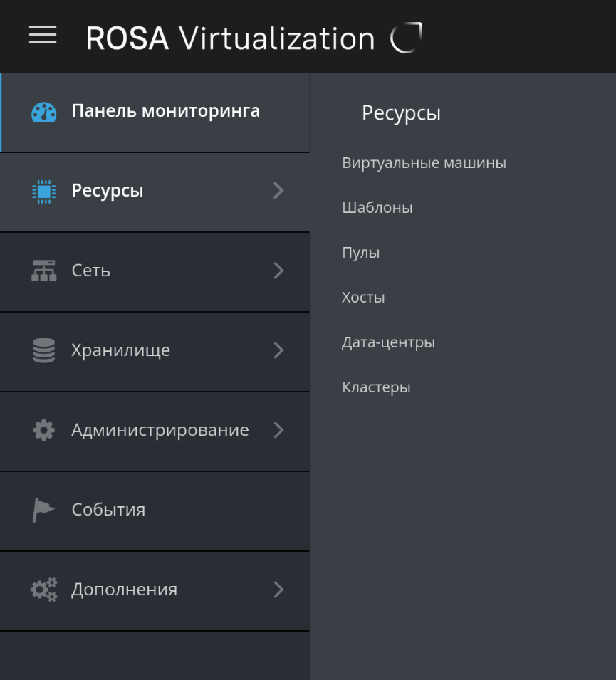The height and width of the screenshot is (680, 616).
Task: Toggle the hamburger navigation menu
Action: point(43,36)
